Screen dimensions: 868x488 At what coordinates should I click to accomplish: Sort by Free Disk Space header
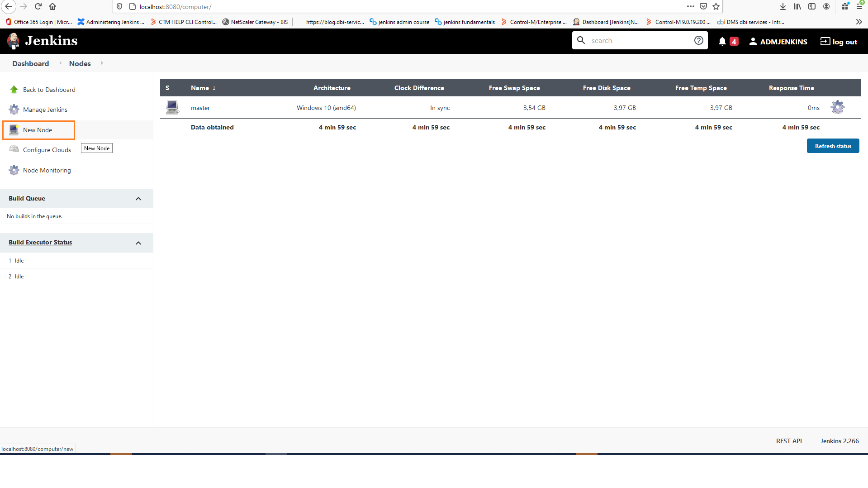(607, 88)
